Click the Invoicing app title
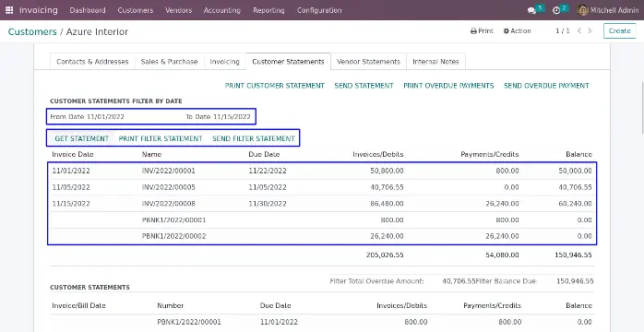 (39, 10)
